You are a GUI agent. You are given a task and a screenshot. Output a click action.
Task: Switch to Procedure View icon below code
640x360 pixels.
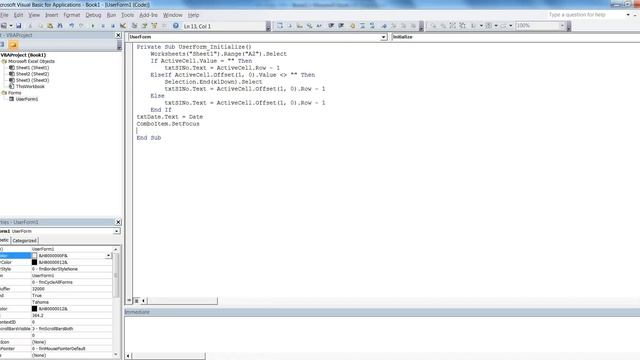click(x=129, y=301)
